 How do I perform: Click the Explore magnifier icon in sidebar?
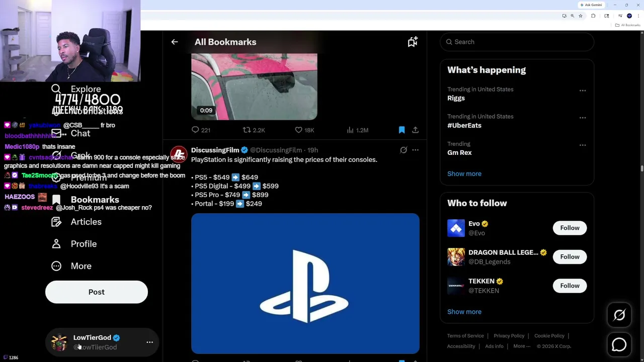pos(56,89)
